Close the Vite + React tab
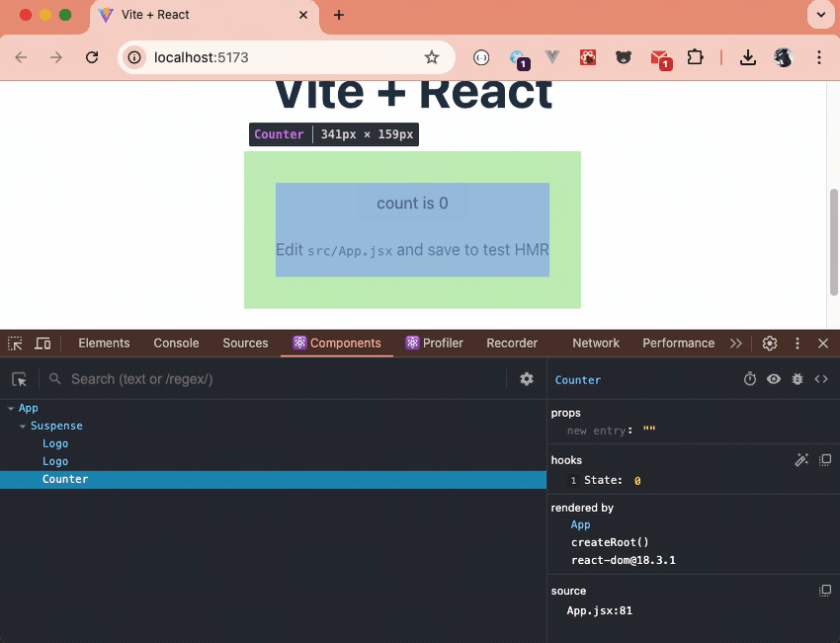The height and width of the screenshot is (643, 840). pyautogui.click(x=303, y=15)
